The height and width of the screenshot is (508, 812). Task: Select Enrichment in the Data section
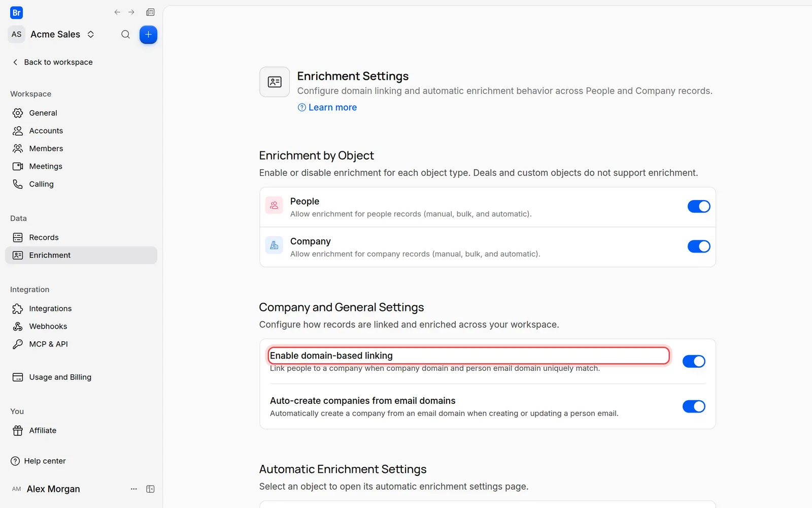81,255
